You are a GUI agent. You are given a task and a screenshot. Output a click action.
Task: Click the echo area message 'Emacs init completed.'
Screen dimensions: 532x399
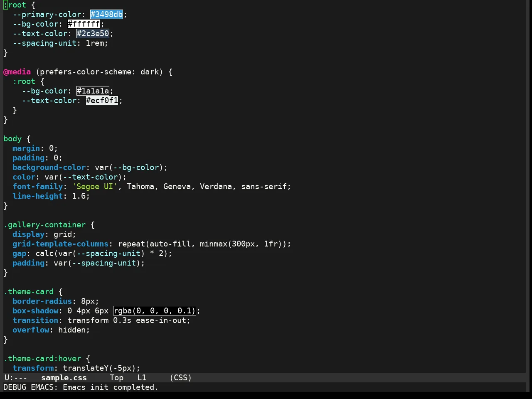point(111,387)
